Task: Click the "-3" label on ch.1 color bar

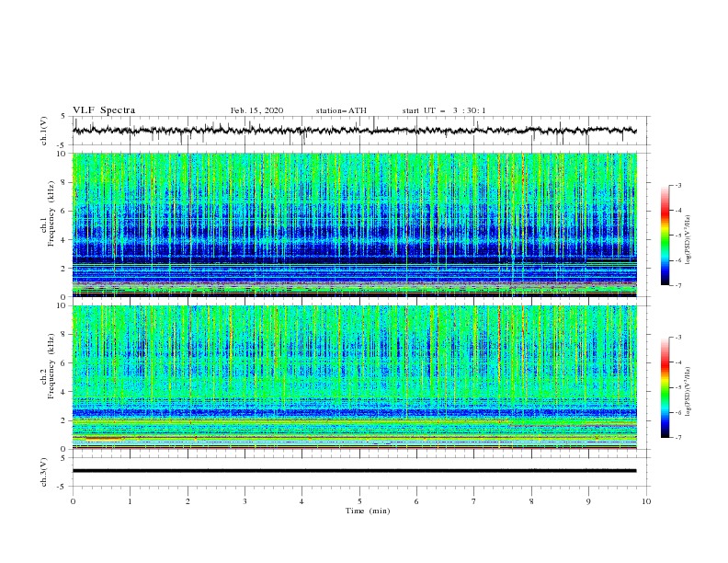Action: point(678,185)
